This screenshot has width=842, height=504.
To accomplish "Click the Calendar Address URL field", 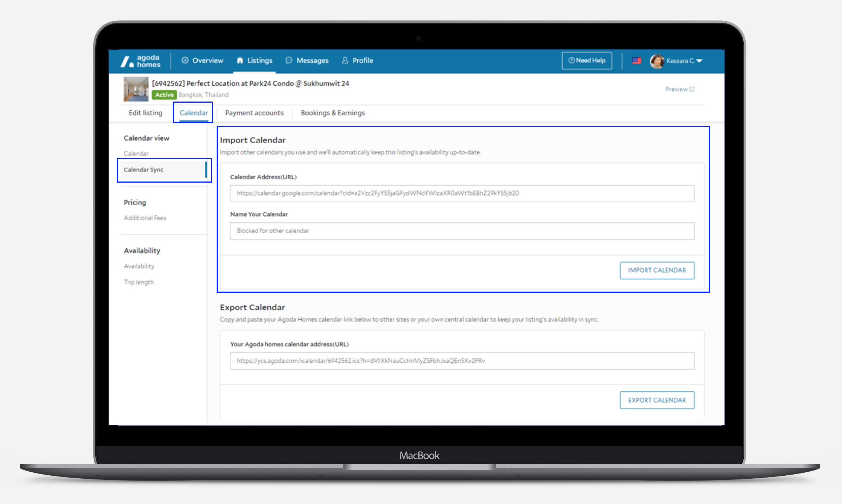I will click(x=462, y=193).
